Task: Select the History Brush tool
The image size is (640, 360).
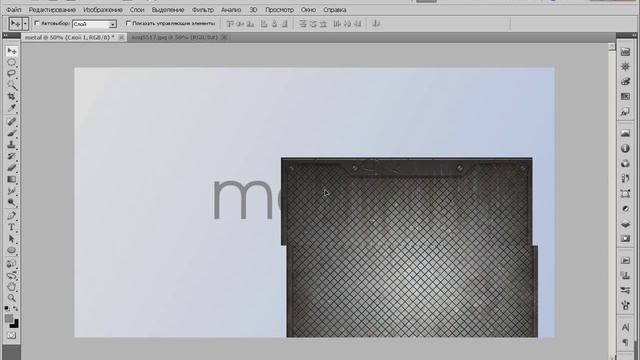Action: [11, 156]
